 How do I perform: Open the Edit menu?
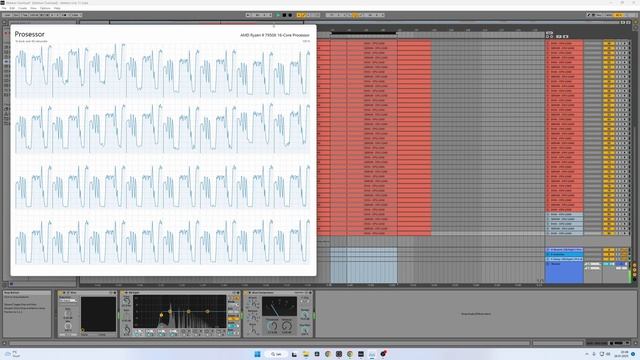click(12, 8)
